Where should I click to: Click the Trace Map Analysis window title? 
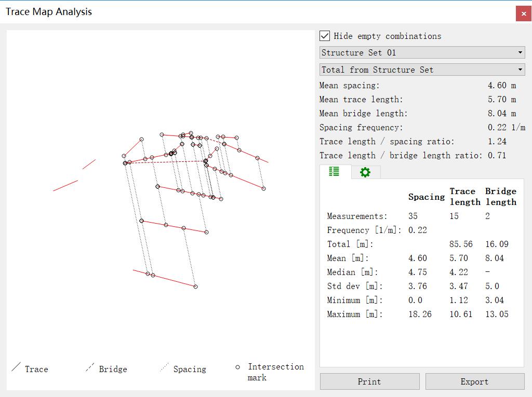point(49,11)
